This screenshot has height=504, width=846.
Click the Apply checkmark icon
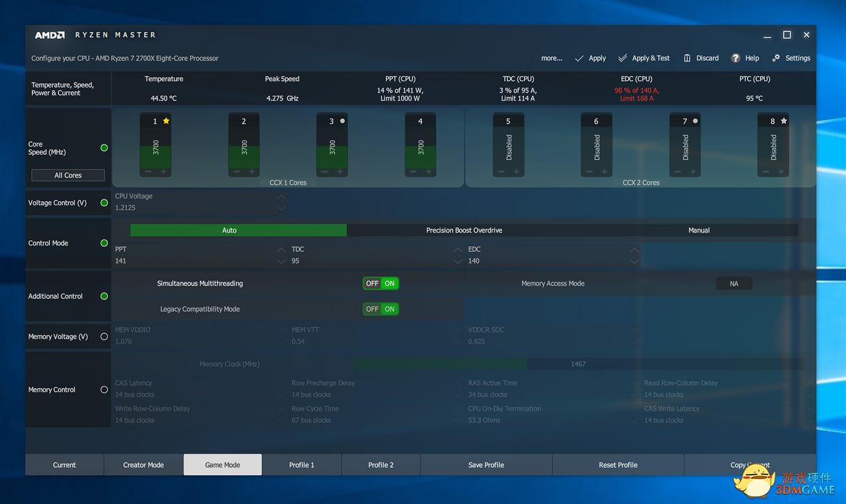pos(579,58)
